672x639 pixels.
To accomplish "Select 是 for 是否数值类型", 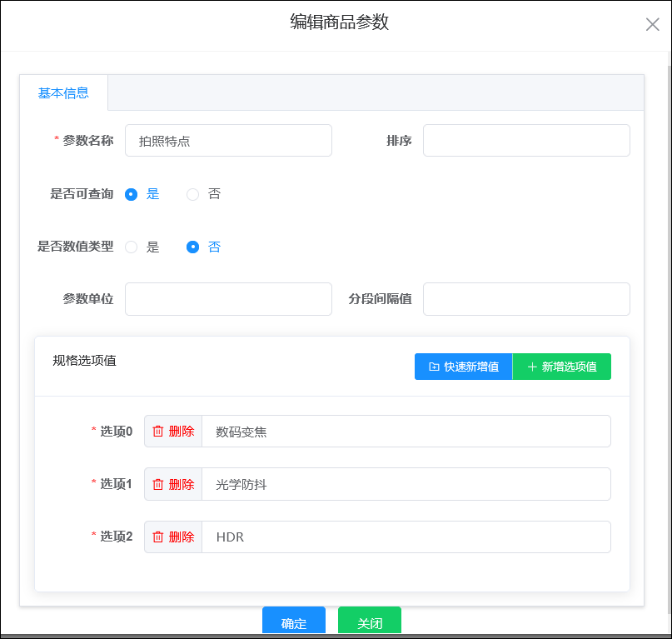I will coord(131,247).
